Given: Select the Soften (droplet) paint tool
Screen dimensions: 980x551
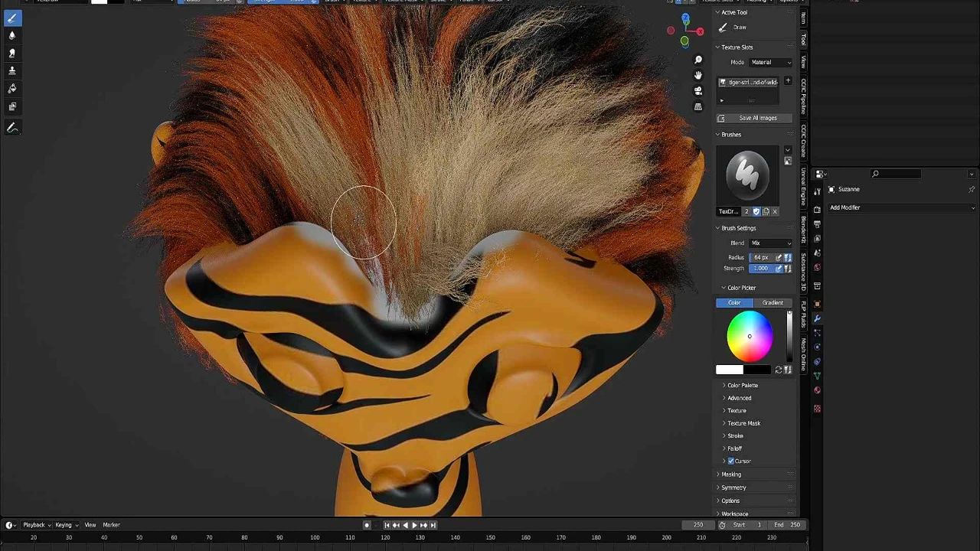Looking at the screenshot, I should (x=12, y=35).
